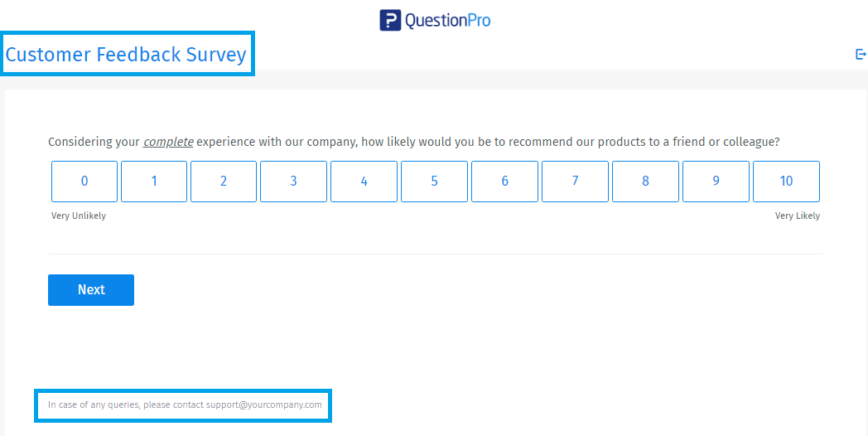This screenshot has height=436, width=868.
Task: Pick the highest rating 10
Action: (786, 182)
